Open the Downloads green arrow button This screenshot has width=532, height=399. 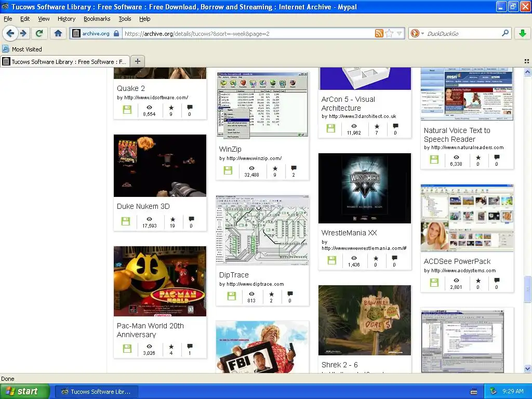[x=522, y=33]
